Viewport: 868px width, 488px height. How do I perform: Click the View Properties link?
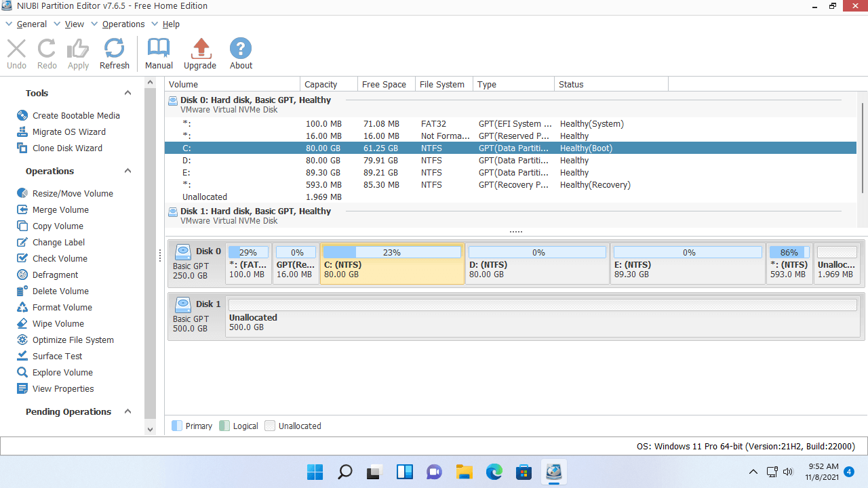click(x=63, y=389)
